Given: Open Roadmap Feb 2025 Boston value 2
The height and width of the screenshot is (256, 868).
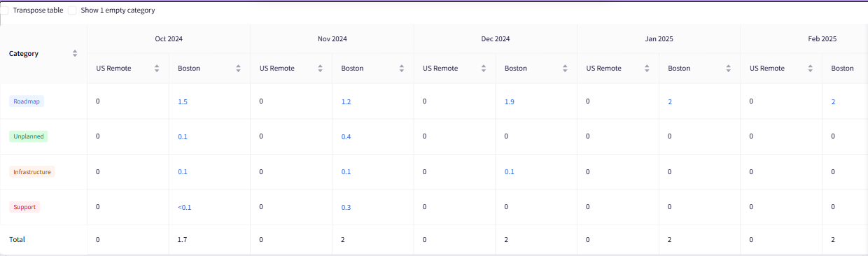Looking at the screenshot, I should 834,102.
